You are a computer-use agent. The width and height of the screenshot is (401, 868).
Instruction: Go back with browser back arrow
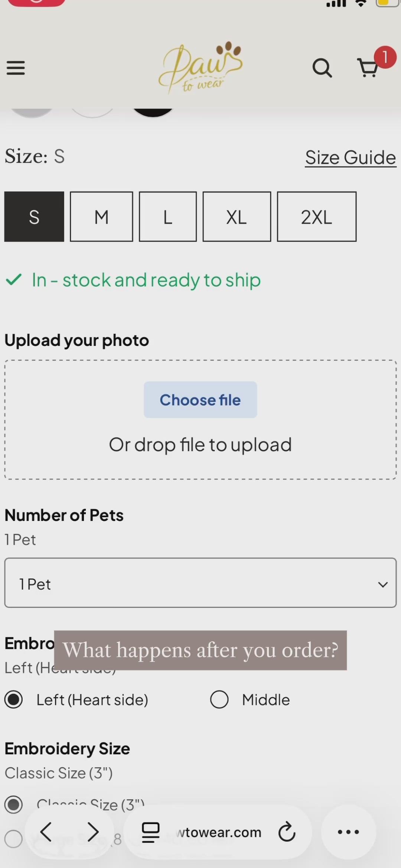46,832
